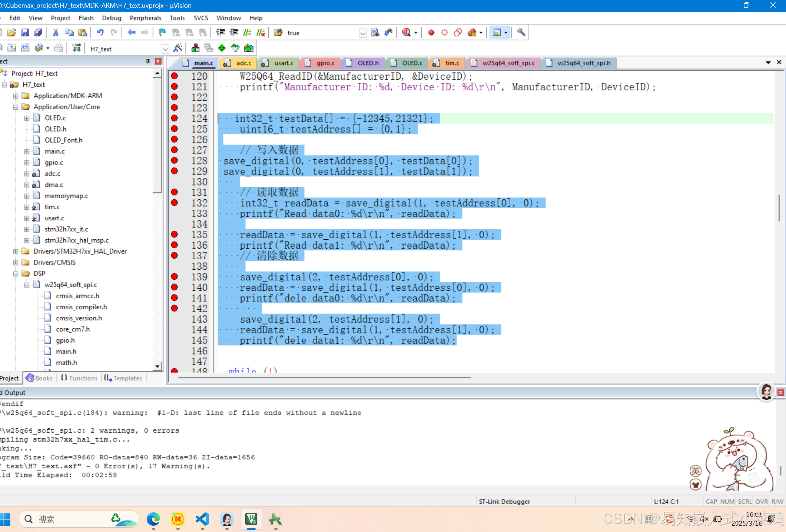786x532 pixels.
Task: Open the H7_text target dropdown
Action: coord(165,49)
